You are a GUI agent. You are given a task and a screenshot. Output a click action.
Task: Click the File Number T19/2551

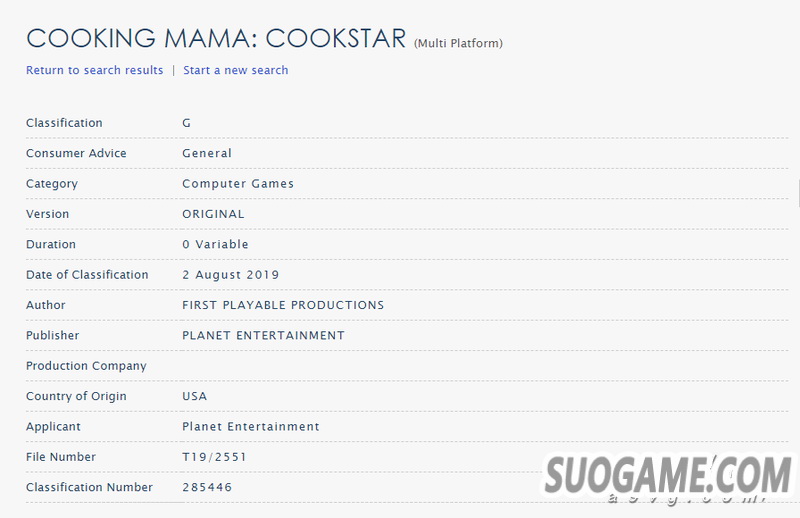click(x=214, y=457)
